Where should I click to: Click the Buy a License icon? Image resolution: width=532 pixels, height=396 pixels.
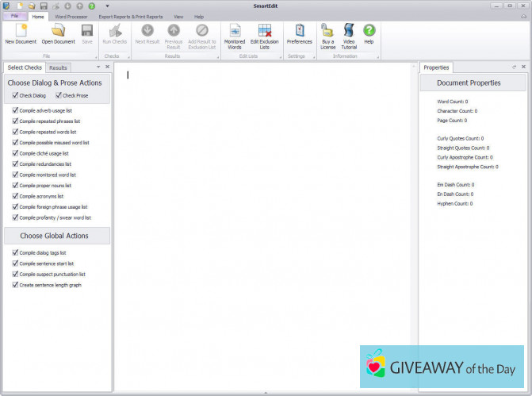point(327,31)
